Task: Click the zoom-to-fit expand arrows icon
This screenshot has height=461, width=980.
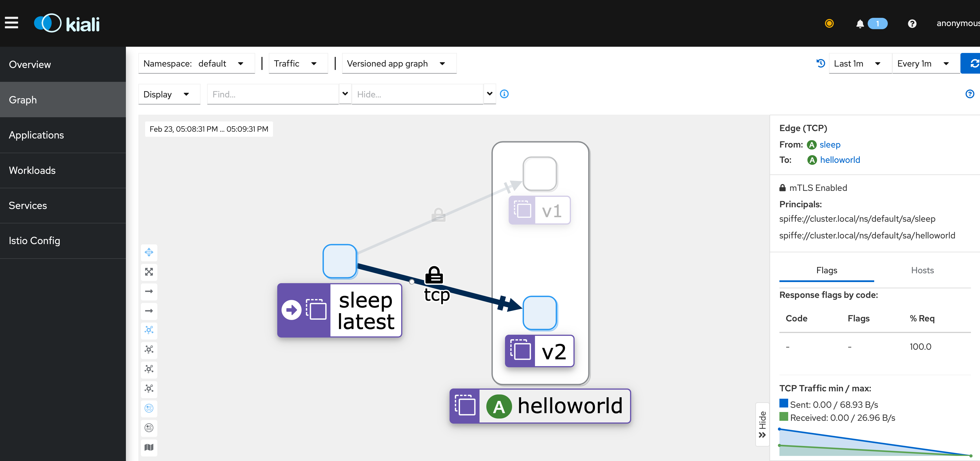Action: click(149, 272)
